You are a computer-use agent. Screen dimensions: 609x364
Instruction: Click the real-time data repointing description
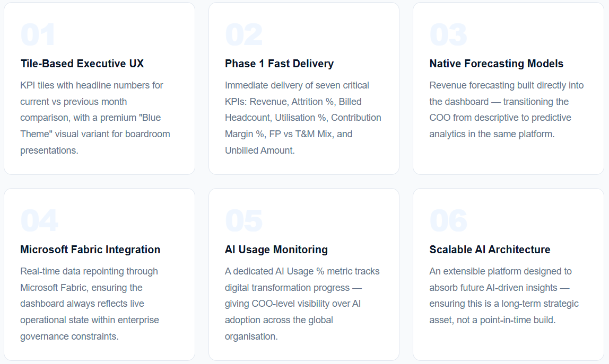click(x=90, y=304)
